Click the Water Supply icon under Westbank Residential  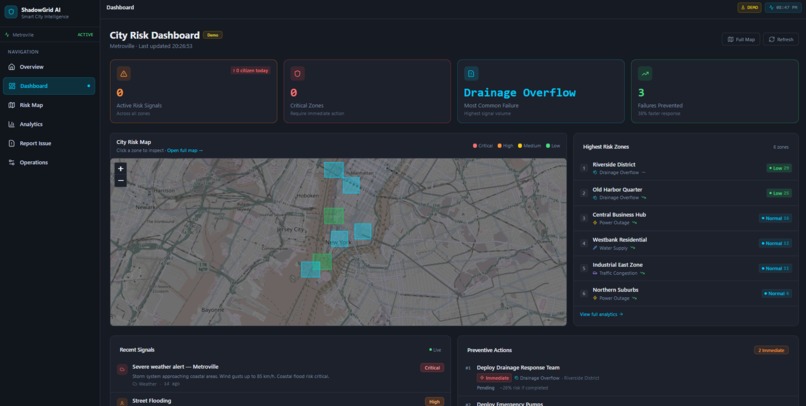click(x=595, y=248)
